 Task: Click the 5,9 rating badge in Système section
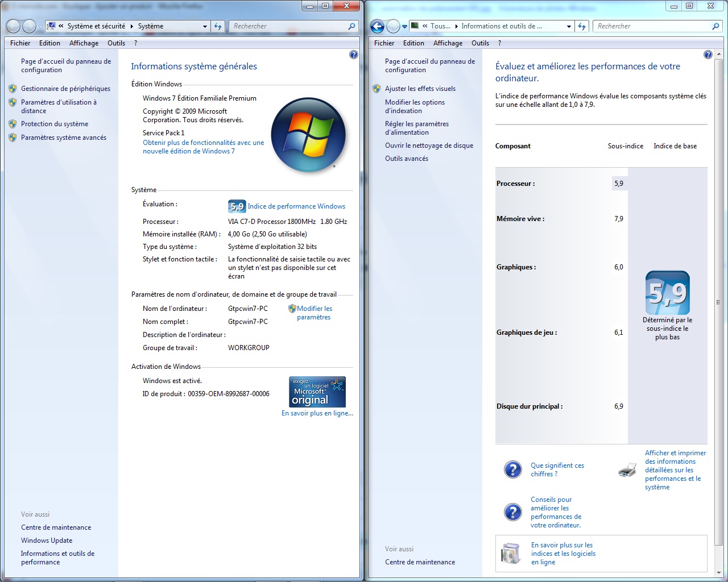click(237, 206)
